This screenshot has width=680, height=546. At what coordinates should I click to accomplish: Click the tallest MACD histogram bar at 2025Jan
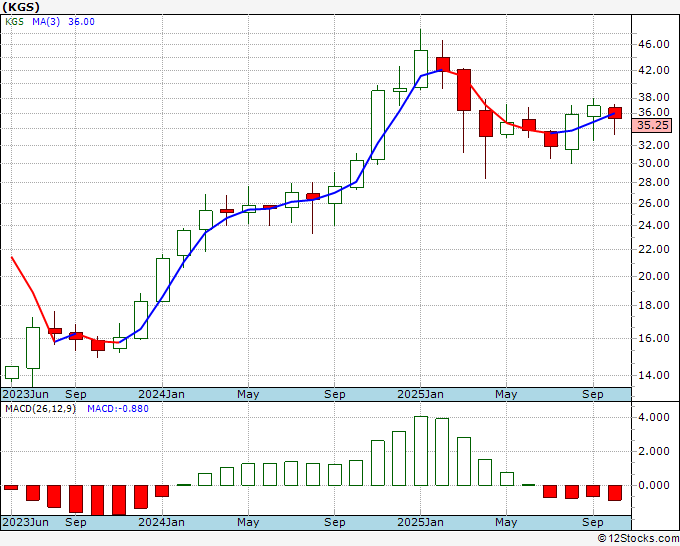click(x=421, y=450)
